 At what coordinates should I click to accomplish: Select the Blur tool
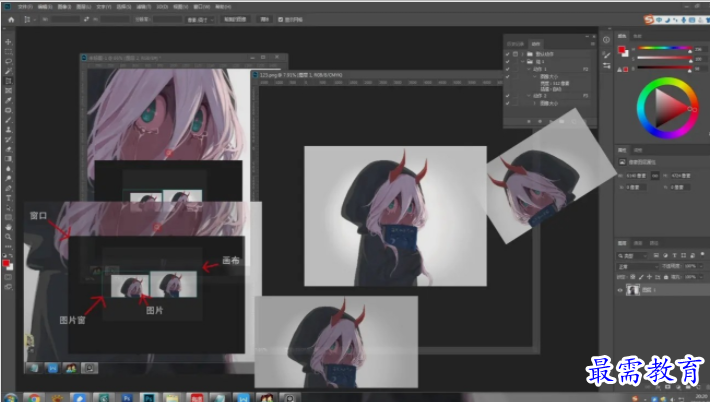8,169
